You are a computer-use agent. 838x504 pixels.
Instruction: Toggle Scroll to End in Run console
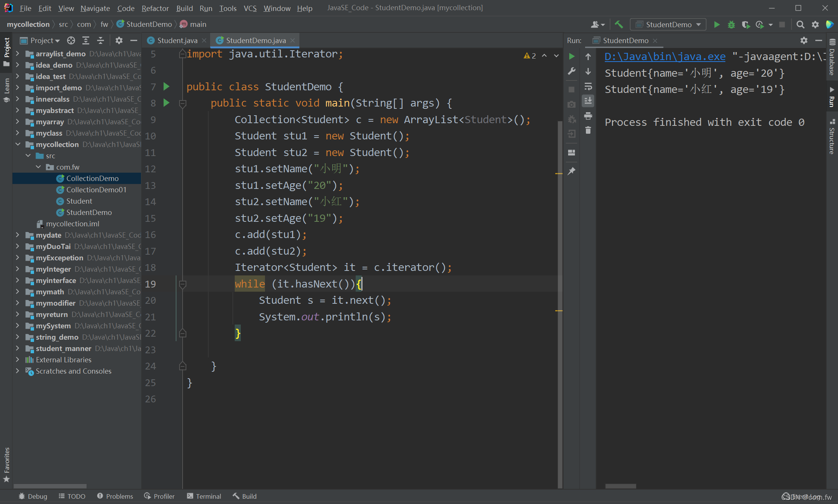588,101
